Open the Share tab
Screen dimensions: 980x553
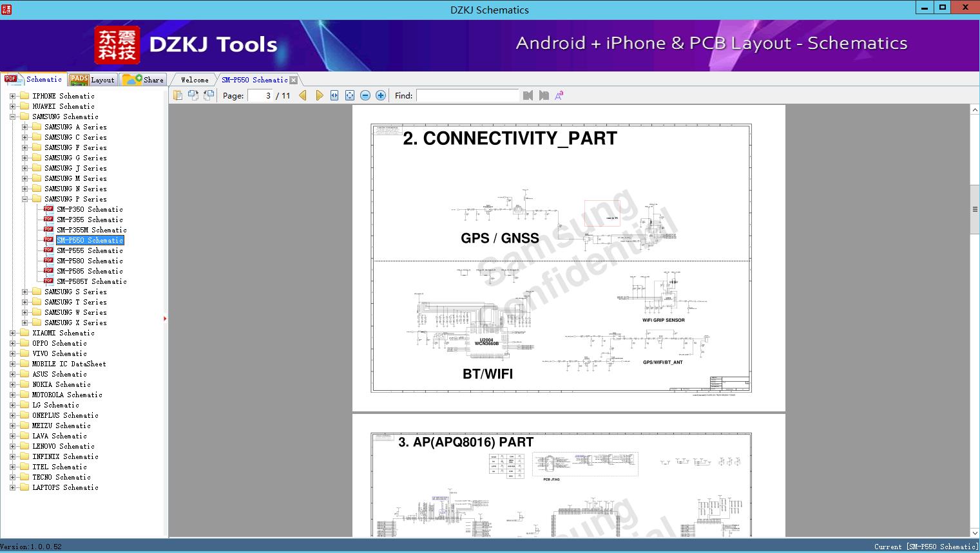click(143, 80)
